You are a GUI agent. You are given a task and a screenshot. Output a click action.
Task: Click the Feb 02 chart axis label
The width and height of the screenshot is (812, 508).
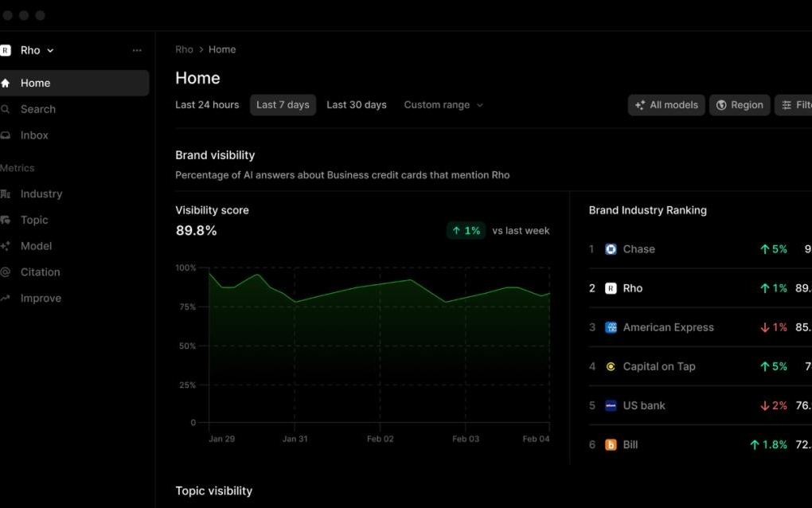coord(380,439)
